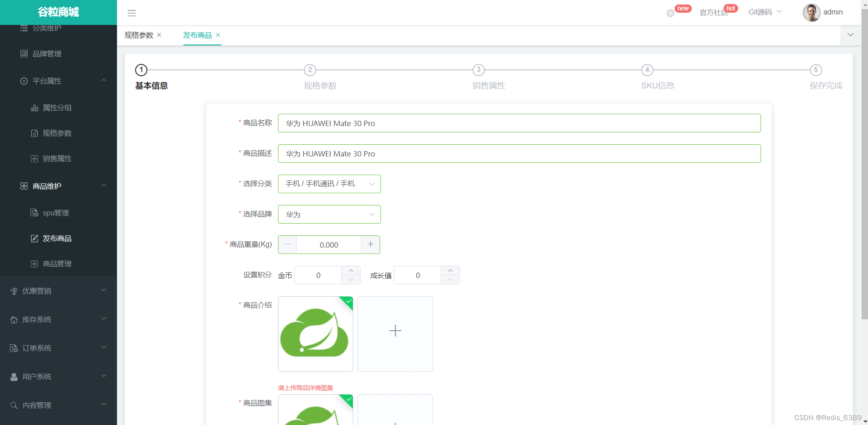Close the 发布商品 tab
The width and height of the screenshot is (868, 425).
pos(218,35)
